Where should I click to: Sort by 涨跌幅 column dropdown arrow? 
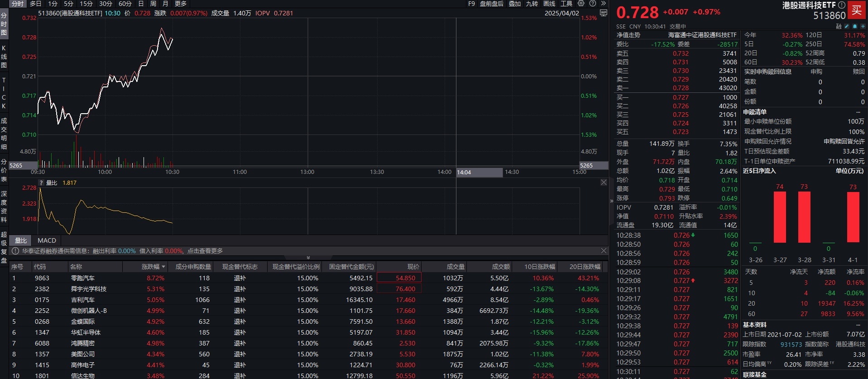[163, 267]
